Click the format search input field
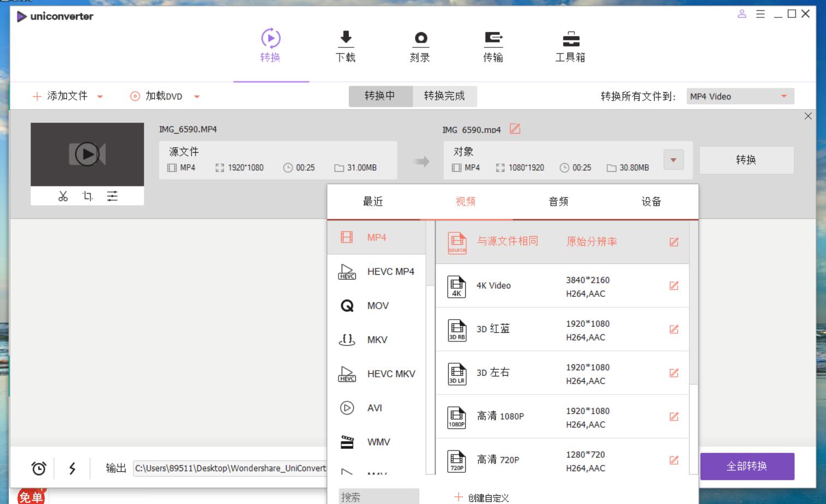 378,497
